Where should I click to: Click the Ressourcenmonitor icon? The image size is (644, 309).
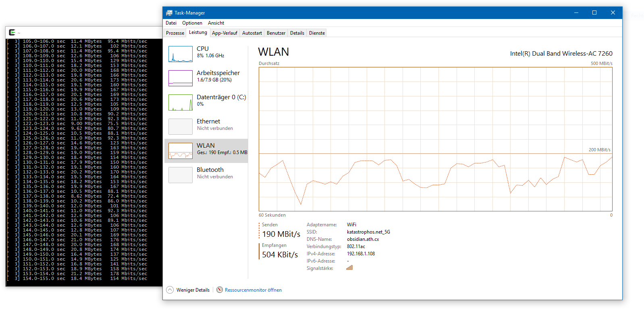(x=220, y=290)
